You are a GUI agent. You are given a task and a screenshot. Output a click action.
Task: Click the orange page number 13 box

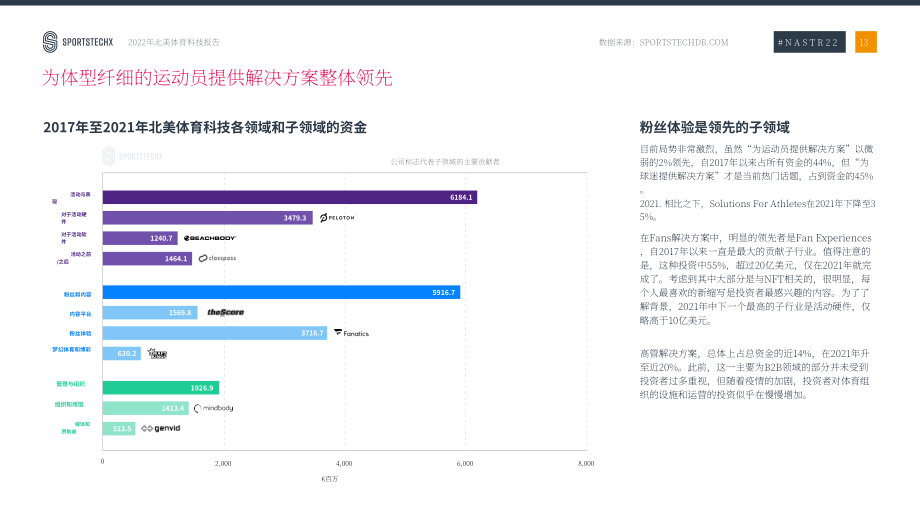[865, 42]
